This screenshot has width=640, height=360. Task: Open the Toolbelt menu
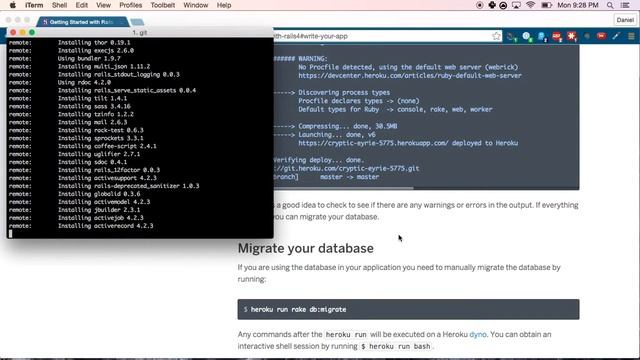pos(162,5)
